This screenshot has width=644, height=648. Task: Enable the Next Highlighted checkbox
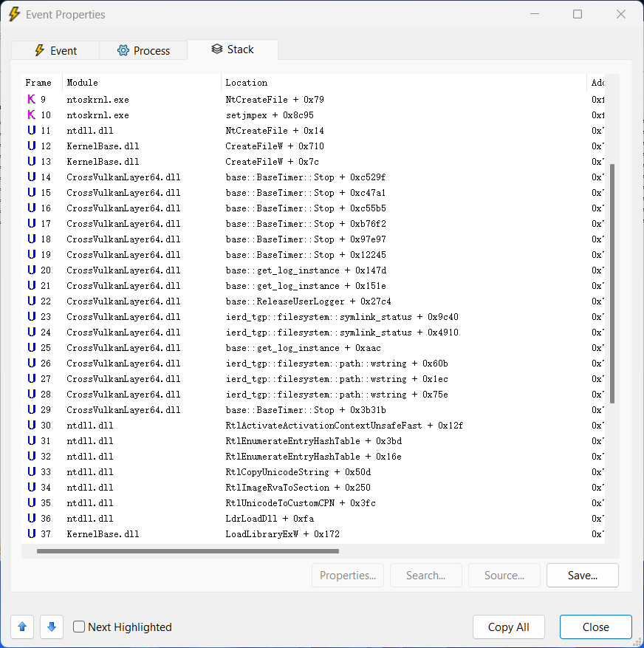78,627
